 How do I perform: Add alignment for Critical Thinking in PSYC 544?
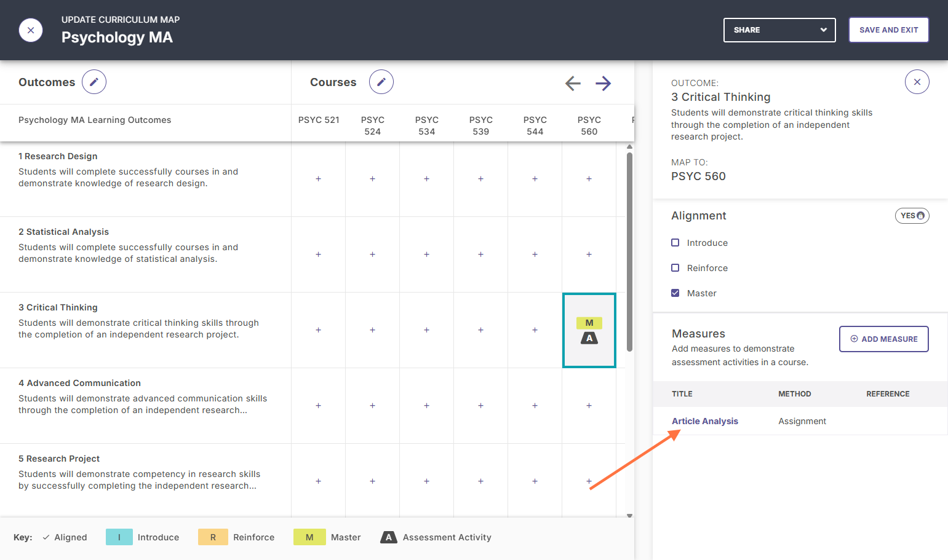535,330
